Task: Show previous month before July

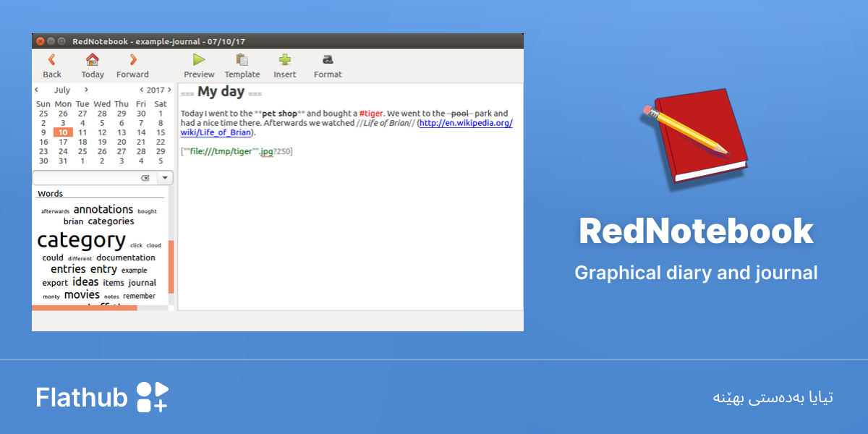Action: coord(37,90)
